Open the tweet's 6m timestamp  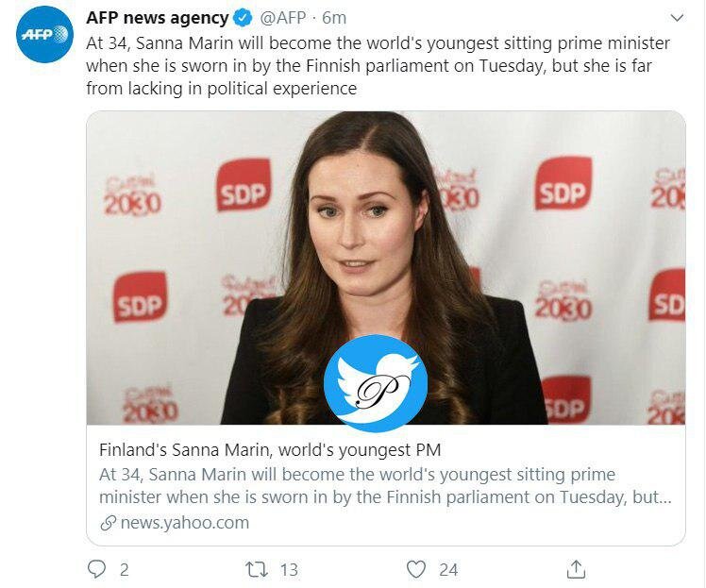point(334,18)
